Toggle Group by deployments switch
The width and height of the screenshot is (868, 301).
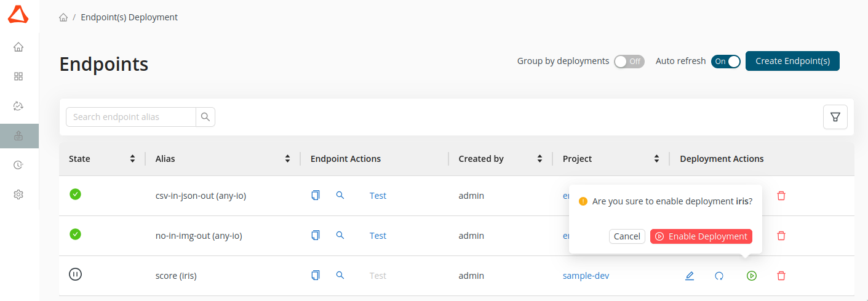tap(629, 62)
